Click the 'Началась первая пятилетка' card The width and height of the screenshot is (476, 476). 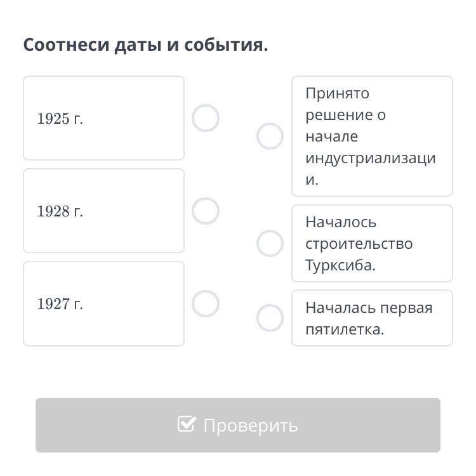[372, 318]
